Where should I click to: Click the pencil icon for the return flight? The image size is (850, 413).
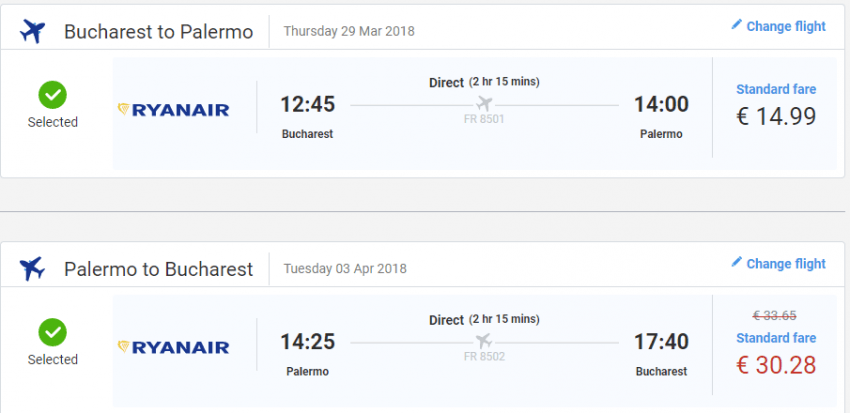(737, 263)
